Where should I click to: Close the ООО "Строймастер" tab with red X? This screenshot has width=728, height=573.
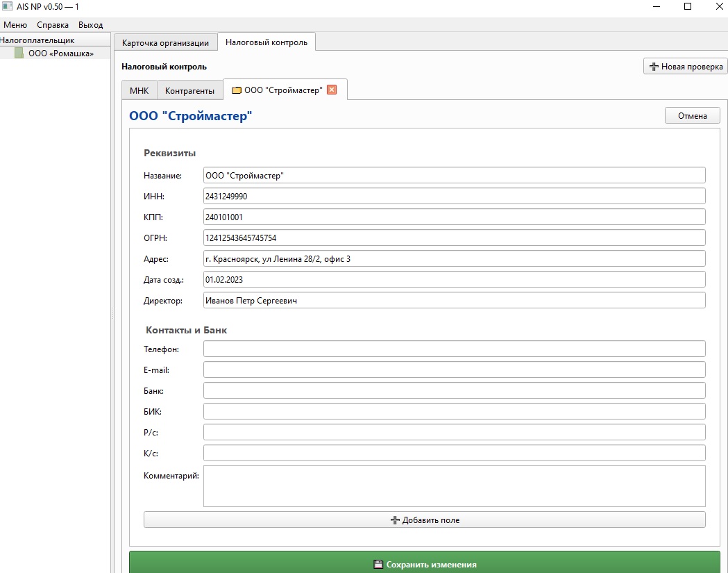click(332, 90)
